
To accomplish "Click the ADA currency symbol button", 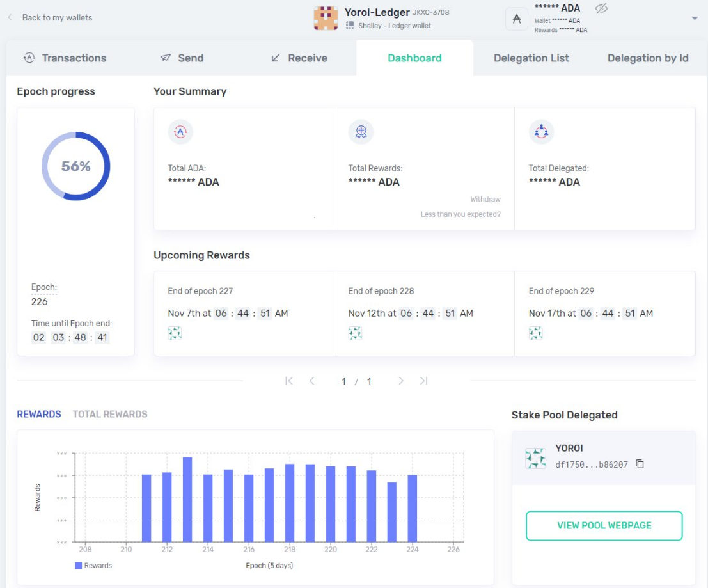I will click(x=517, y=19).
